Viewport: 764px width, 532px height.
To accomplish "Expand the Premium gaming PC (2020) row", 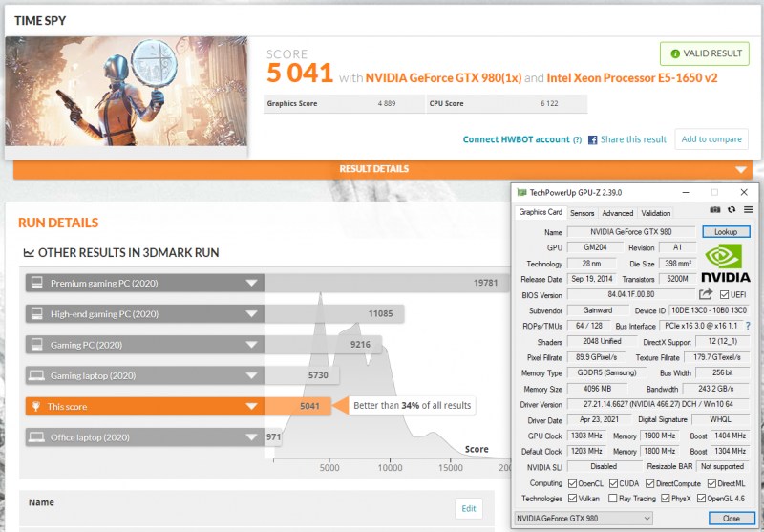I will click(x=252, y=283).
